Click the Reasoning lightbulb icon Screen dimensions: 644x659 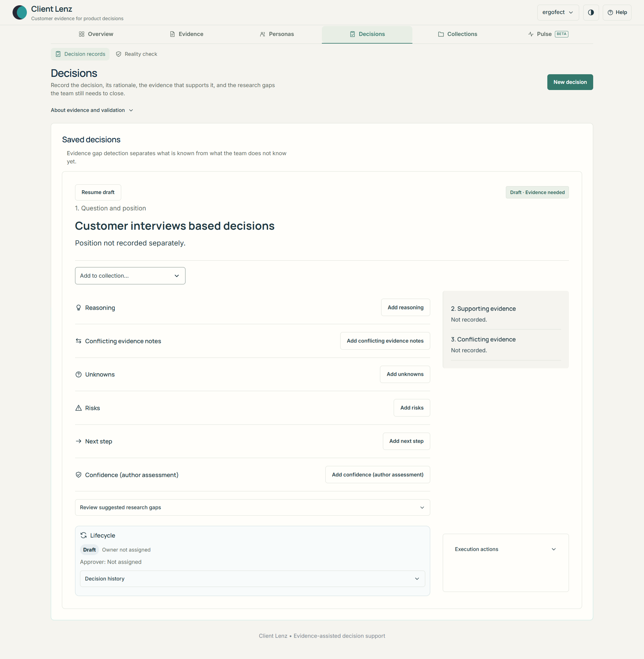[x=79, y=308]
